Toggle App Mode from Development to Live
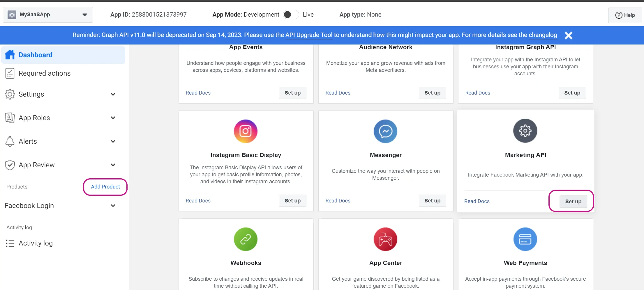Viewport: 644px width, 290px height. click(x=291, y=15)
